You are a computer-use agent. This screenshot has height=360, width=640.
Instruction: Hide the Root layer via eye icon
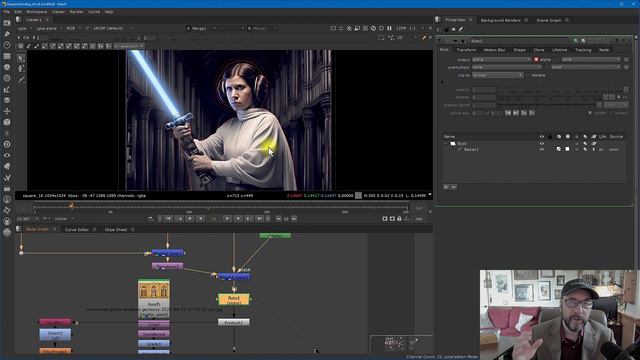[x=542, y=144]
